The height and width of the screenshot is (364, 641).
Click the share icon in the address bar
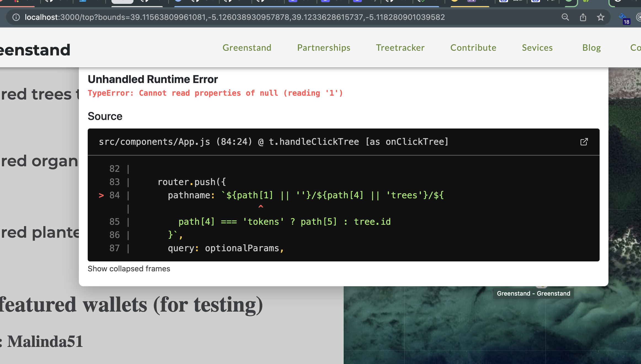(583, 17)
